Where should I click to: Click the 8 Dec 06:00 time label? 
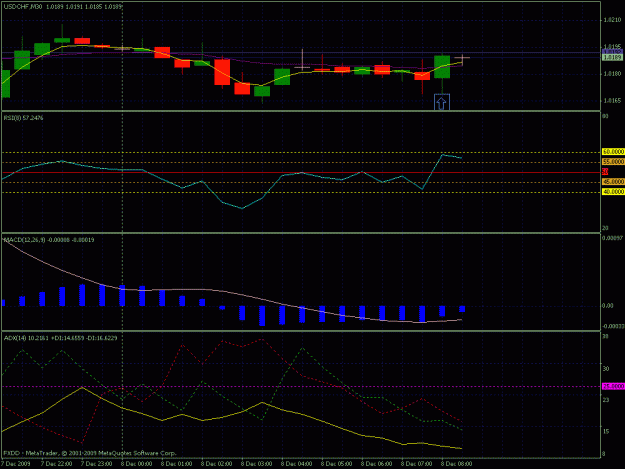(x=376, y=464)
